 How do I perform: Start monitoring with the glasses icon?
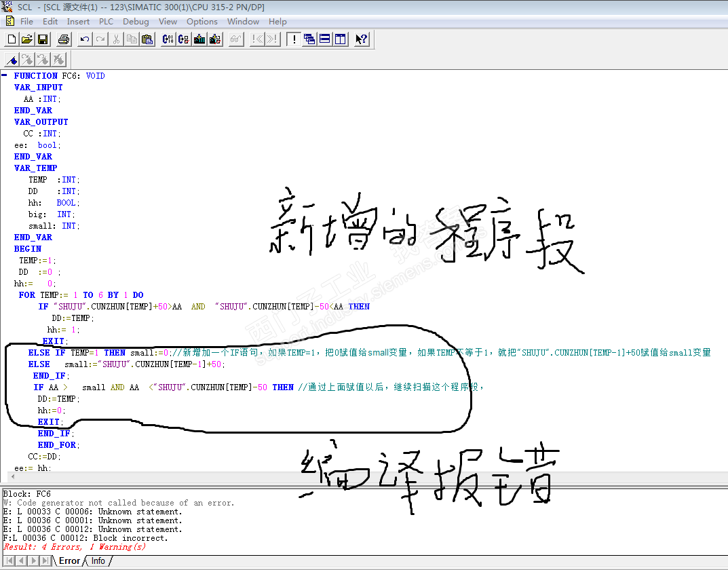[236, 39]
